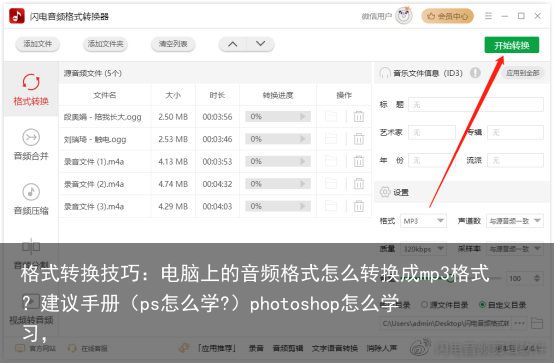554x363 pixels.
Task: Open the 声道数 dropdown
Action: click(x=515, y=221)
